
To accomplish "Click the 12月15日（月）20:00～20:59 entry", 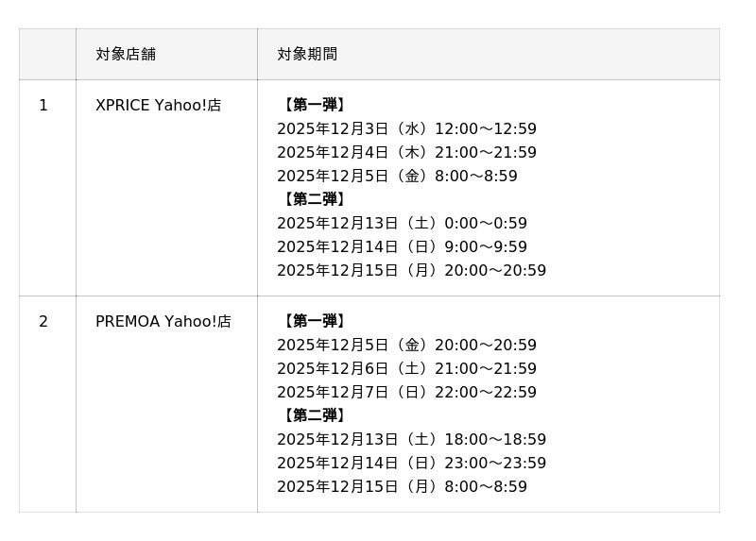I will (411, 271).
